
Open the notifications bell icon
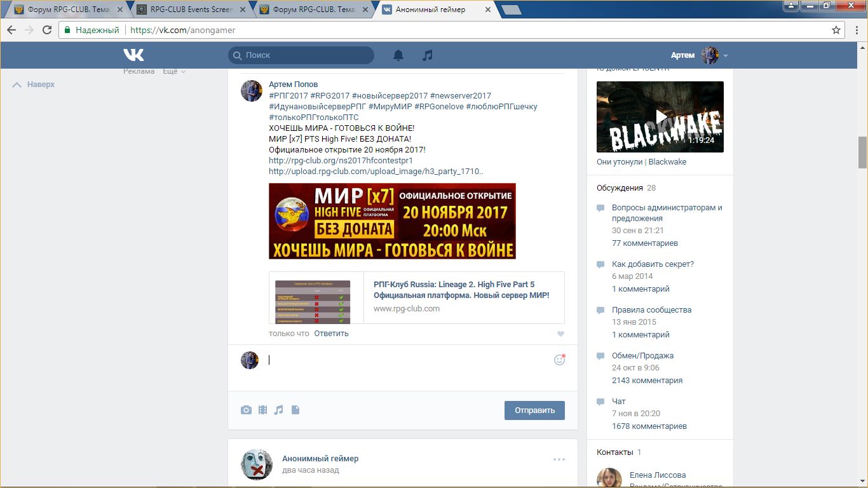tap(398, 55)
